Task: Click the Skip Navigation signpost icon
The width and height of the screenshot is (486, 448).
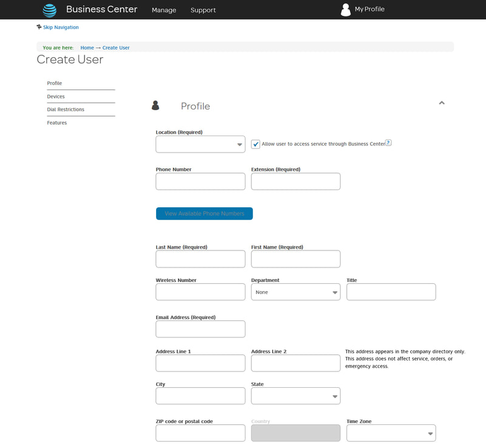Action: [39, 27]
